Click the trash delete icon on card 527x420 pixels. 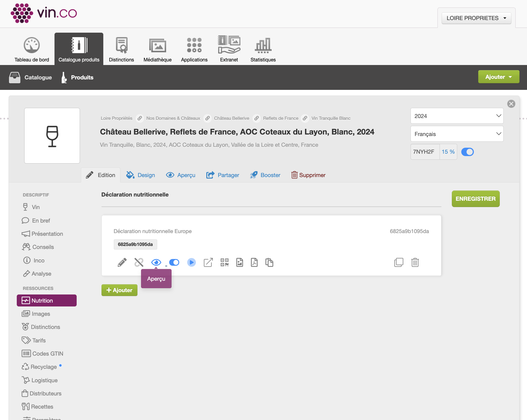(x=415, y=262)
